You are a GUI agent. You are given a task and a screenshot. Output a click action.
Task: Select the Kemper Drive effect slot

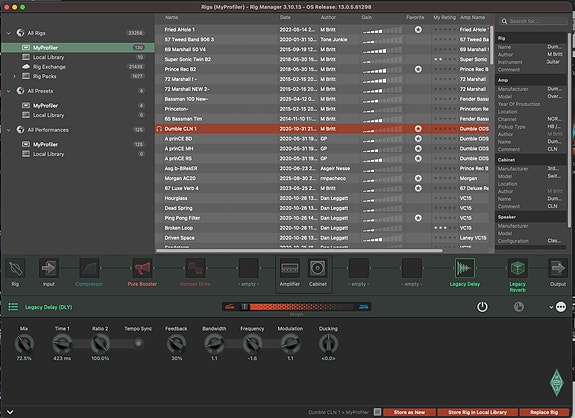click(x=195, y=268)
